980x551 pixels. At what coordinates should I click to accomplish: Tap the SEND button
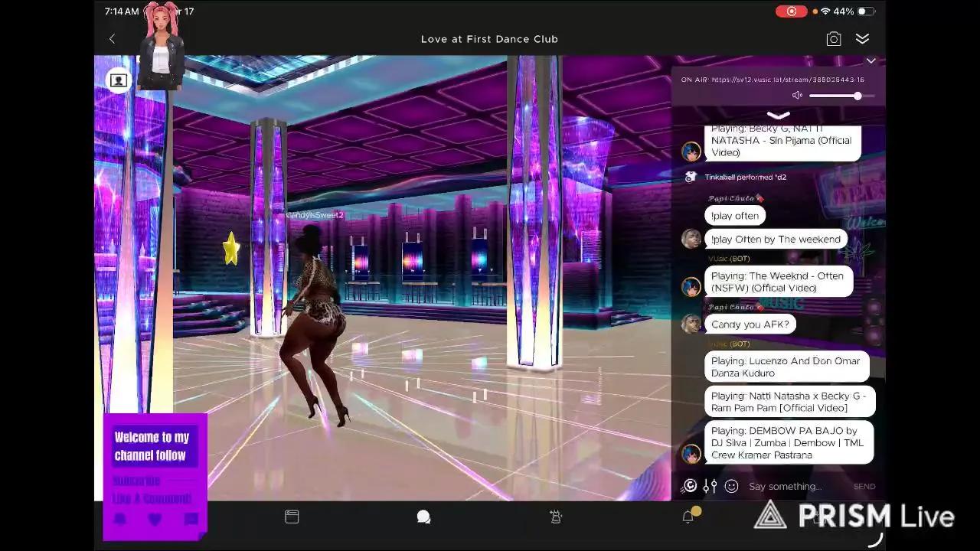(x=864, y=487)
